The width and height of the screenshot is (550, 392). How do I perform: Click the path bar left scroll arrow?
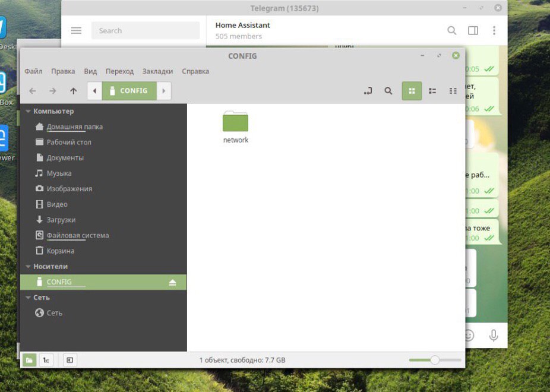pos(94,91)
